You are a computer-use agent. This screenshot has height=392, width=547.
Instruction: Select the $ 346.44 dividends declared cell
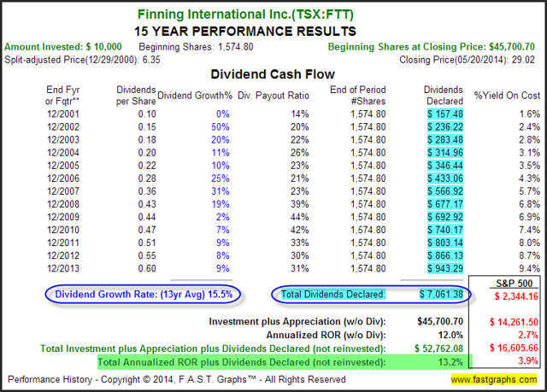[445, 166]
